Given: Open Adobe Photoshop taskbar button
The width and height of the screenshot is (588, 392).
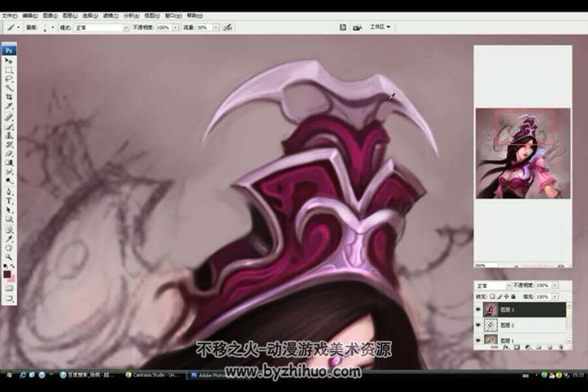Looking at the screenshot, I should tap(210, 375).
